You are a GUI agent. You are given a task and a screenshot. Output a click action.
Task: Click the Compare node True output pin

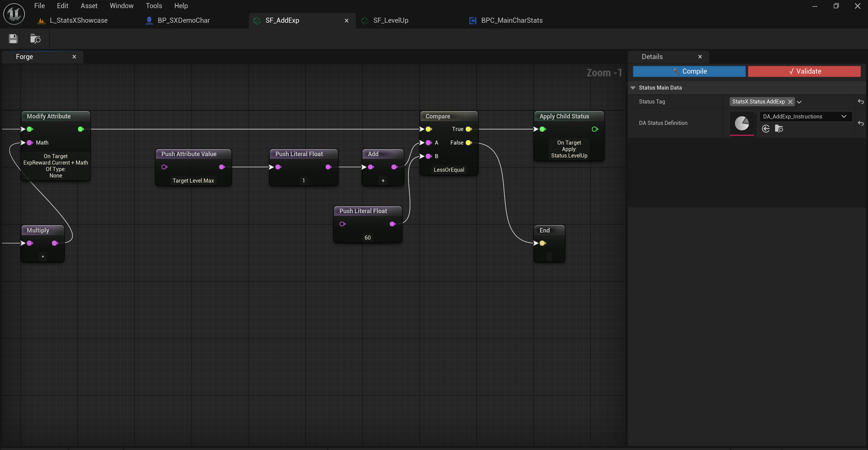469,129
